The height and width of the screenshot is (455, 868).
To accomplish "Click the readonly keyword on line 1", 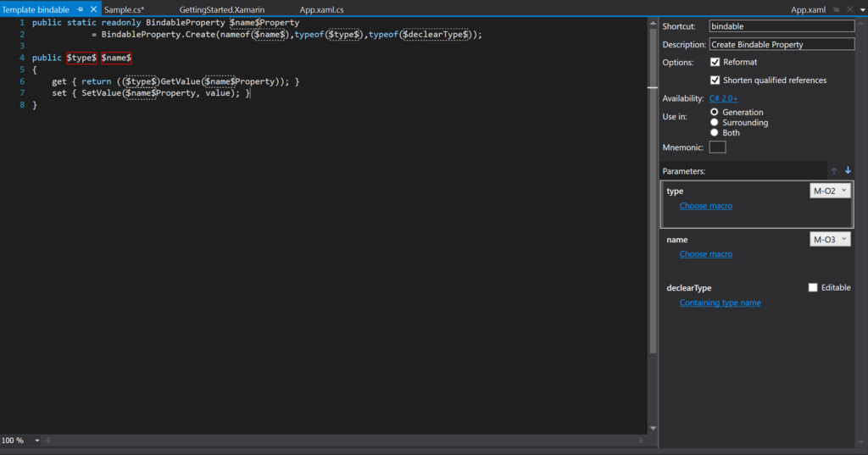I will click(x=120, y=23).
